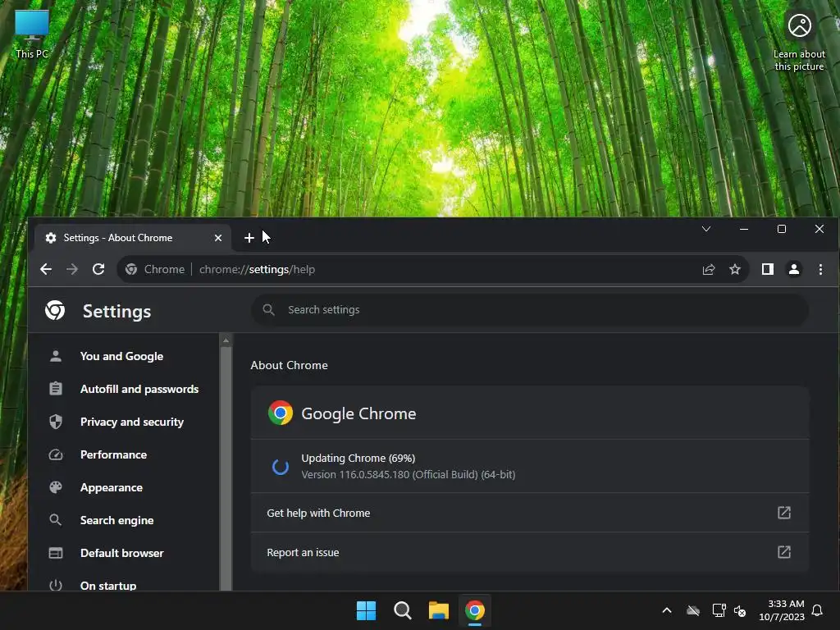Click the About Chrome heading
Screen dimensions: 840x630
point(289,365)
